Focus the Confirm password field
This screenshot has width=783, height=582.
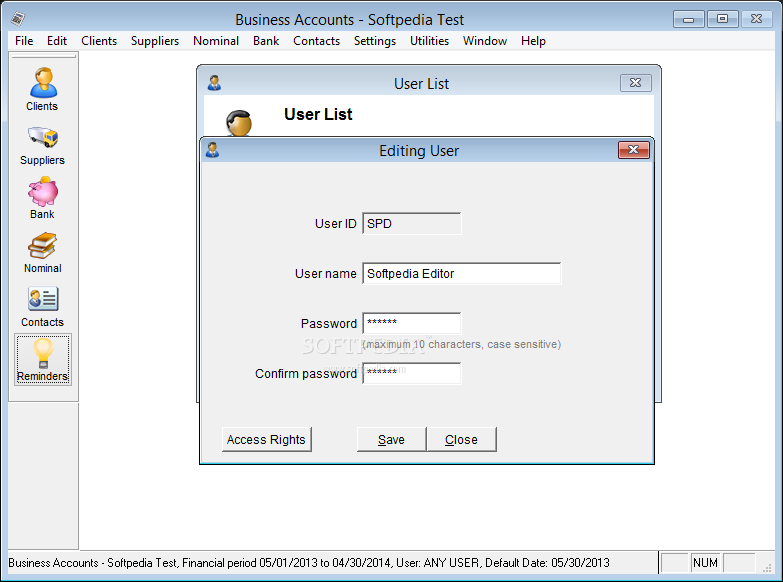click(411, 373)
